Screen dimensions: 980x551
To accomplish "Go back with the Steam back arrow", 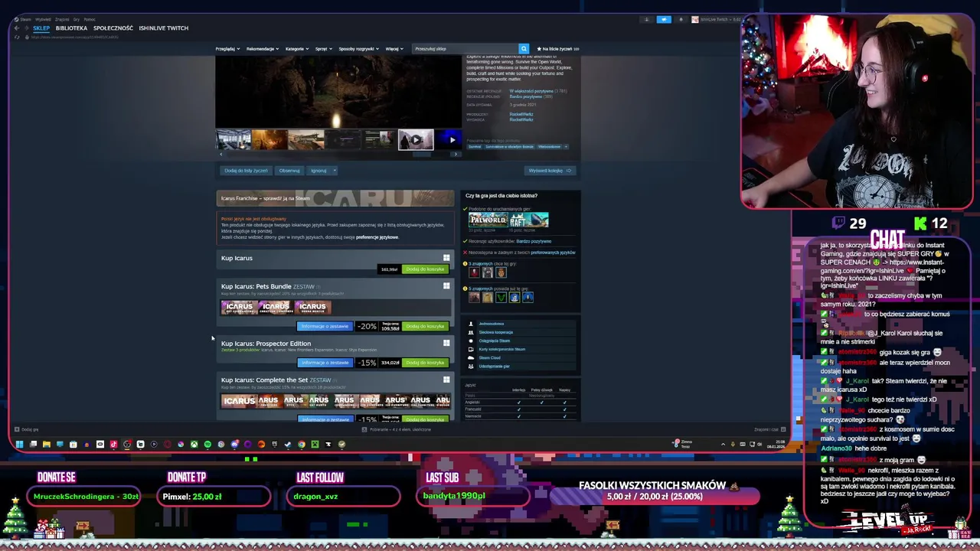I will pyautogui.click(x=16, y=28).
